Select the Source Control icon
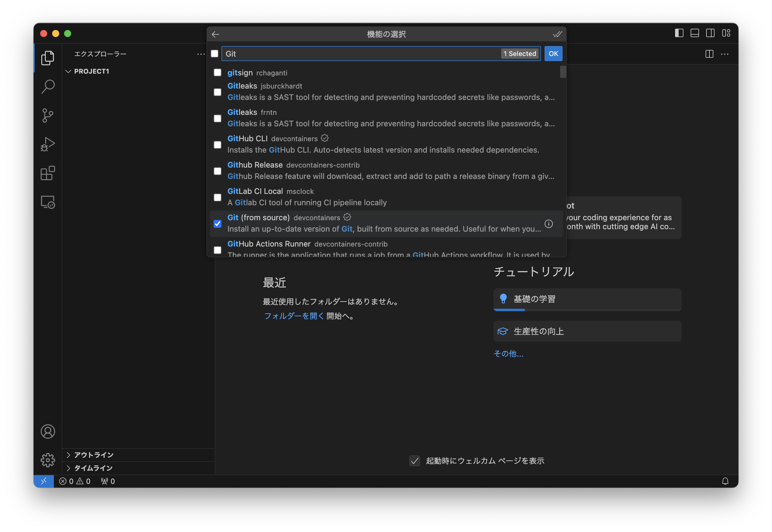 click(48, 115)
